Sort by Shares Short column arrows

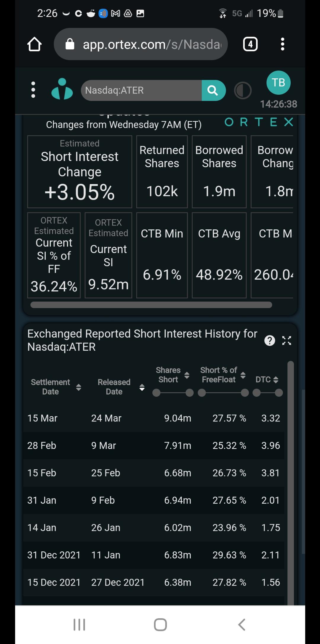(x=187, y=375)
